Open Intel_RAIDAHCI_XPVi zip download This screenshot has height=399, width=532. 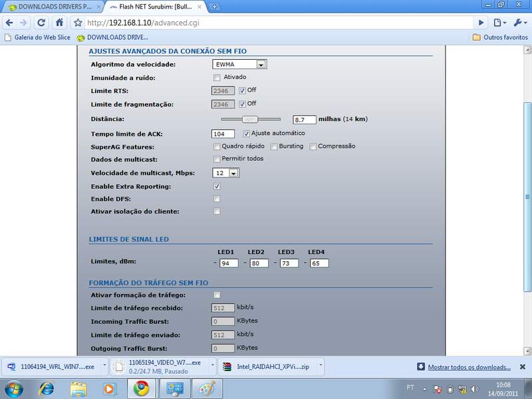[x=267, y=367]
